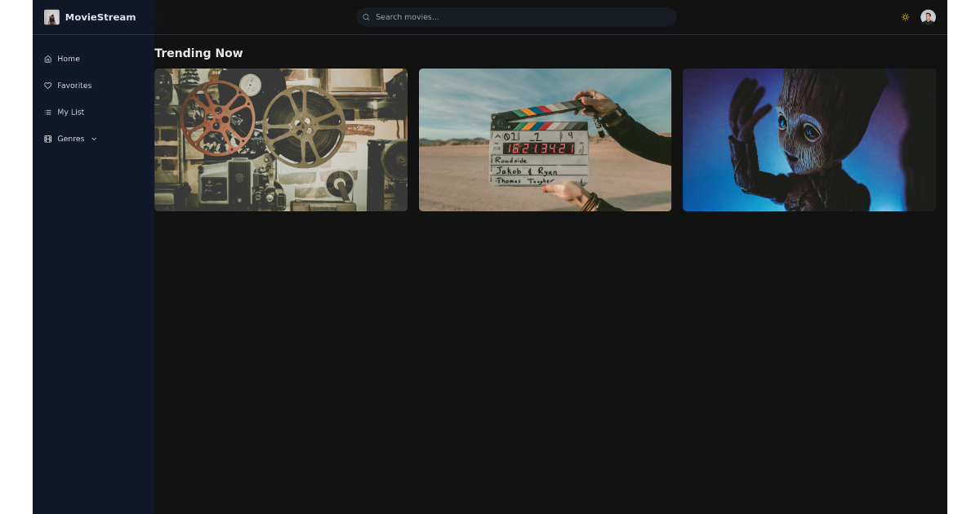Click the list icon beside My List
Viewport: 980px width, 514px height.
48,112
